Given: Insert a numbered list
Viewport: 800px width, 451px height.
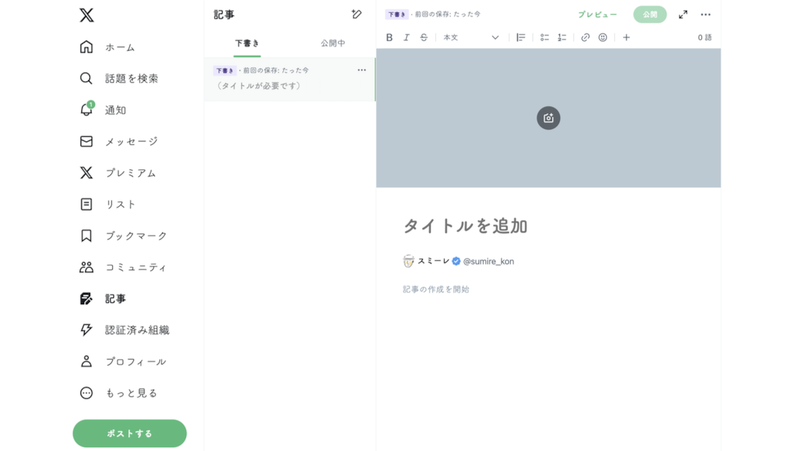Looking at the screenshot, I should click(562, 37).
